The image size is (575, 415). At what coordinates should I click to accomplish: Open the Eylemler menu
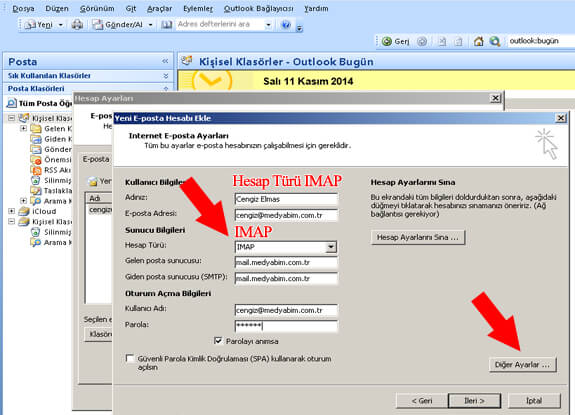(198, 8)
